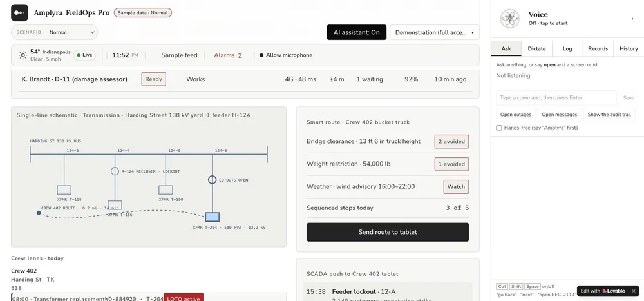Toggle the Live feed pill
This screenshot has width=644, height=301.
click(x=84, y=55)
